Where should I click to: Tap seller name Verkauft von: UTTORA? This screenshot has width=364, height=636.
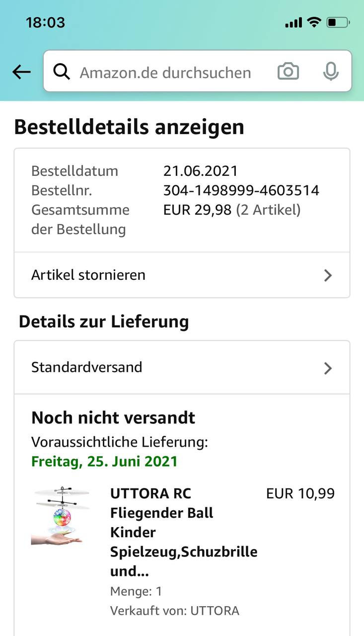(174, 611)
